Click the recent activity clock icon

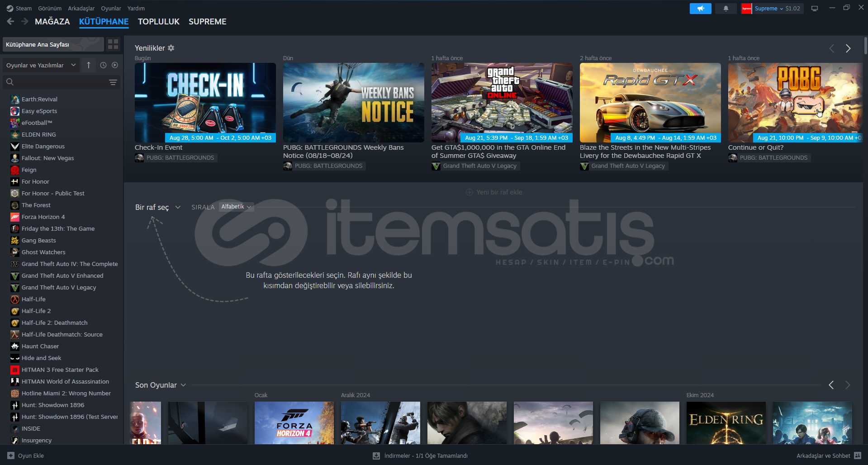pyautogui.click(x=103, y=65)
